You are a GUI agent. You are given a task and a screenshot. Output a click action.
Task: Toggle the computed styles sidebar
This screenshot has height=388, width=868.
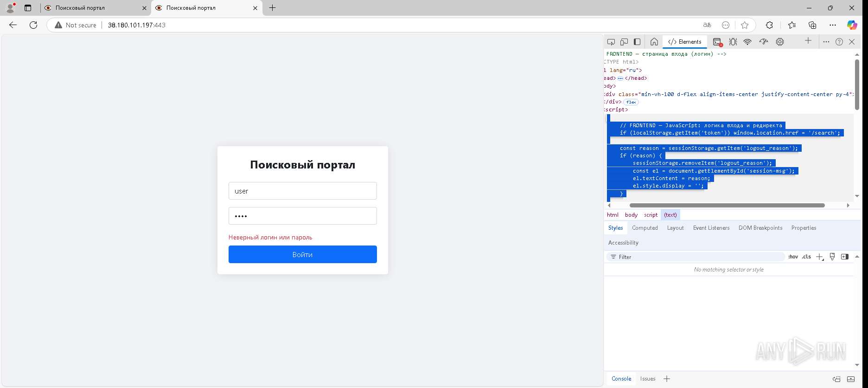(x=845, y=257)
